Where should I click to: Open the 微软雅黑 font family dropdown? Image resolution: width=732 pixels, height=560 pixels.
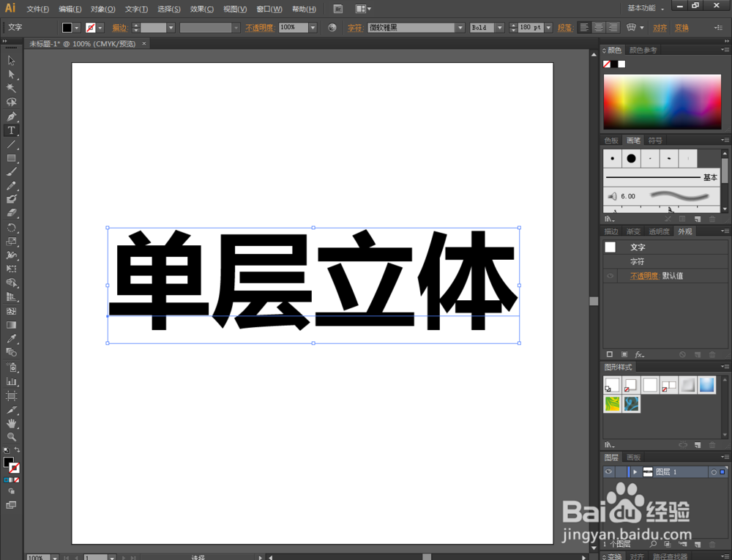[x=460, y=27]
